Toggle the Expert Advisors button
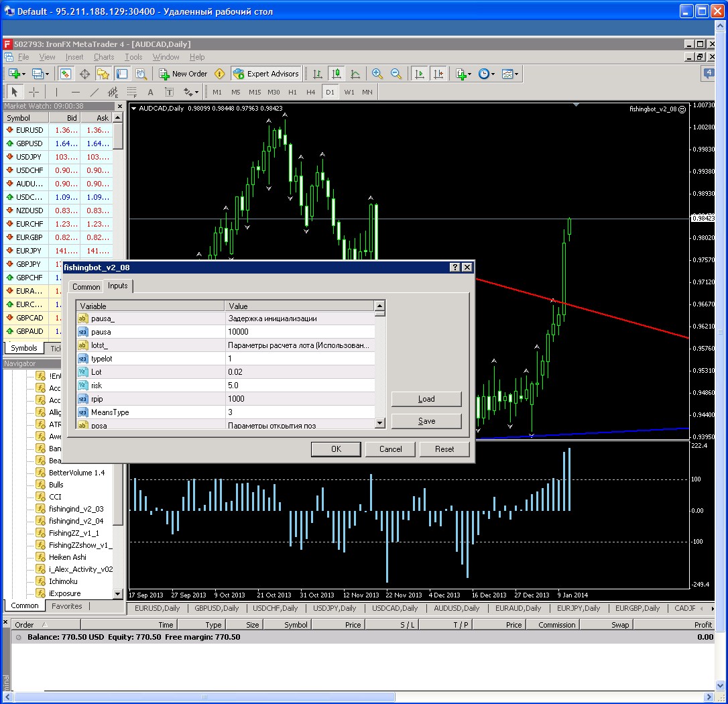This screenshot has height=704, width=728. 266,74
